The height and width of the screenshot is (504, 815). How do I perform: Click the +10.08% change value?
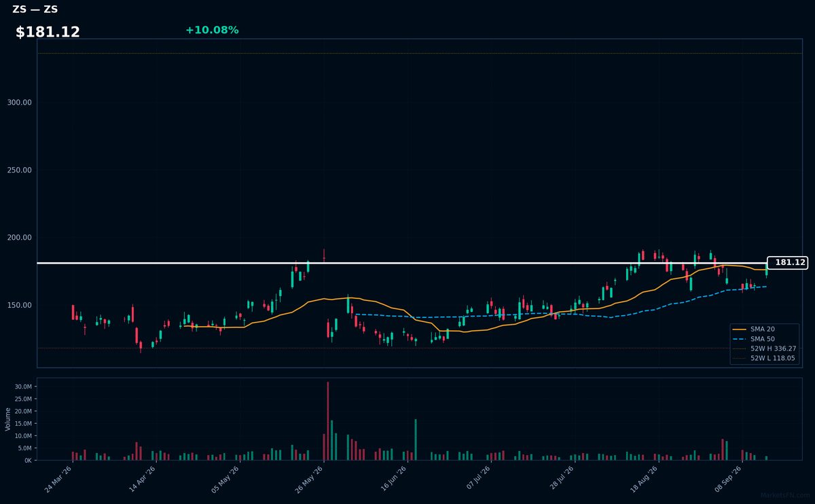(212, 30)
